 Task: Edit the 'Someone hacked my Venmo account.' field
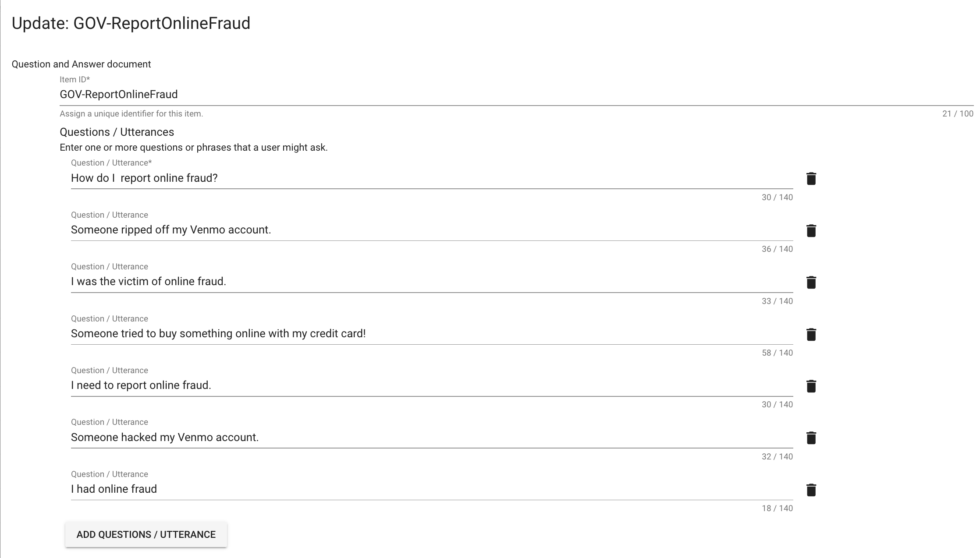tap(432, 437)
